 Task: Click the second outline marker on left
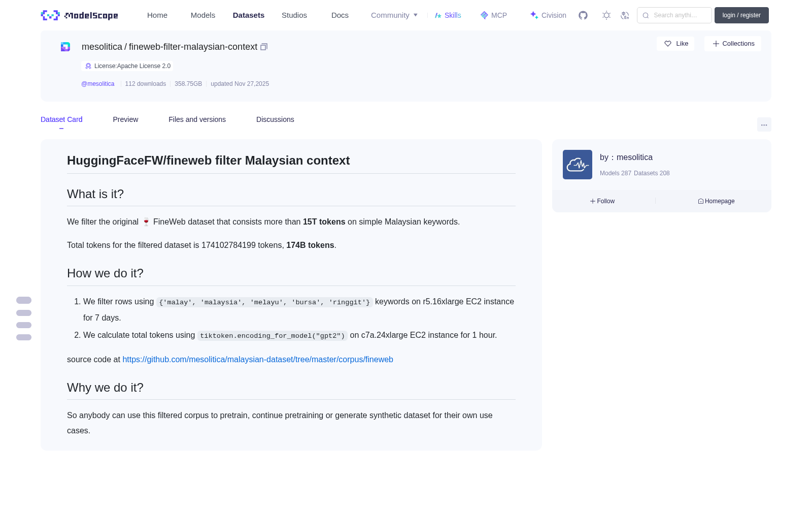pos(24,313)
